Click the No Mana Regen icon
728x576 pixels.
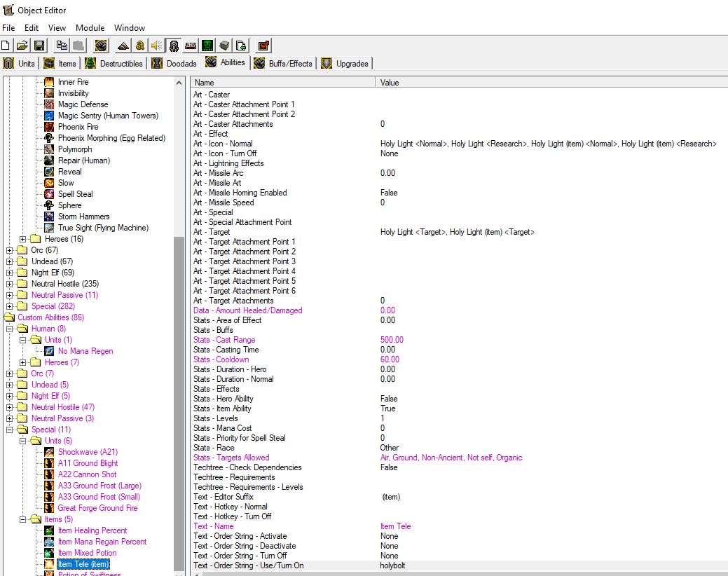(x=49, y=351)
